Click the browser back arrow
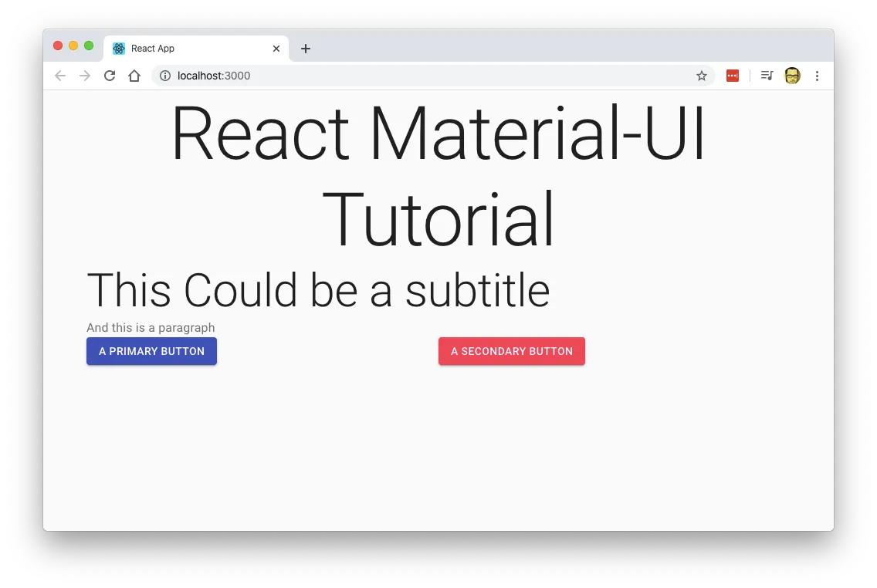 click(60, 76)
